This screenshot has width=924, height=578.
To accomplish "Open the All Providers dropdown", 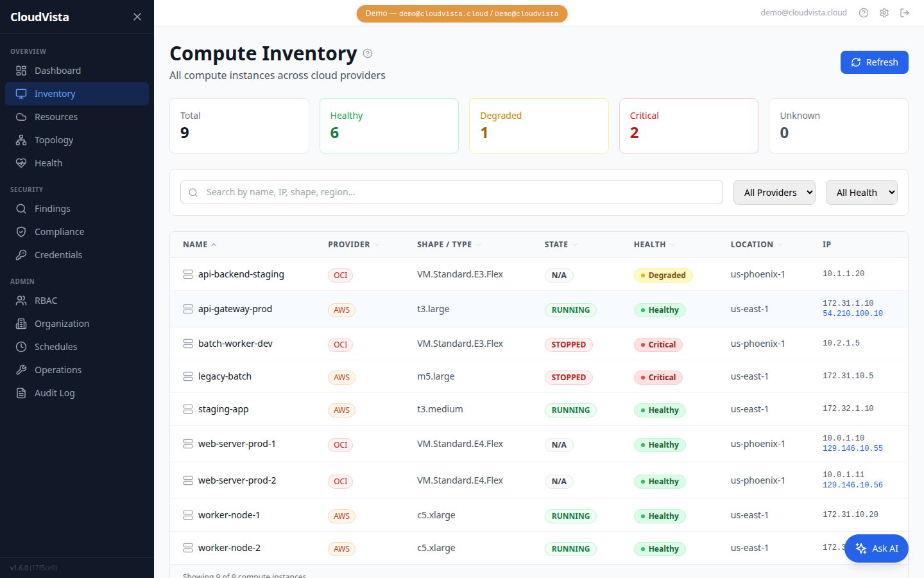I will pyautogui.click(x=774, y=192).
